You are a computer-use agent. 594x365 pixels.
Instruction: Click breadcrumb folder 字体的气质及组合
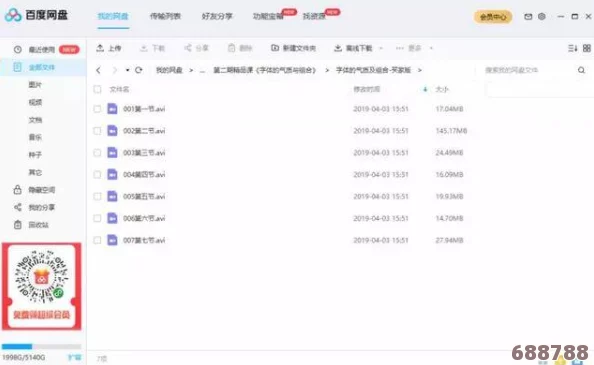373,70
